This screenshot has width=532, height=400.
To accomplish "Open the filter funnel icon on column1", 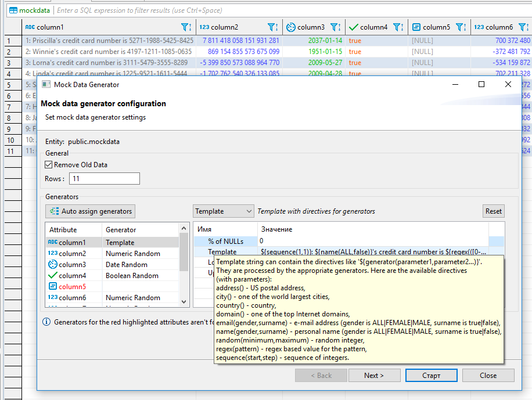I will (x=185, y=27).
